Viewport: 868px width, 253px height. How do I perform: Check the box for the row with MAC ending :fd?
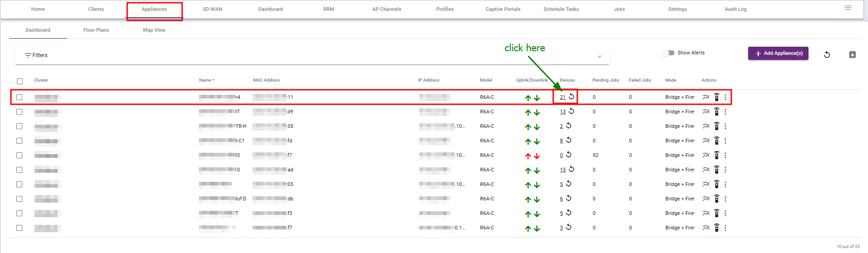(20, 141)
